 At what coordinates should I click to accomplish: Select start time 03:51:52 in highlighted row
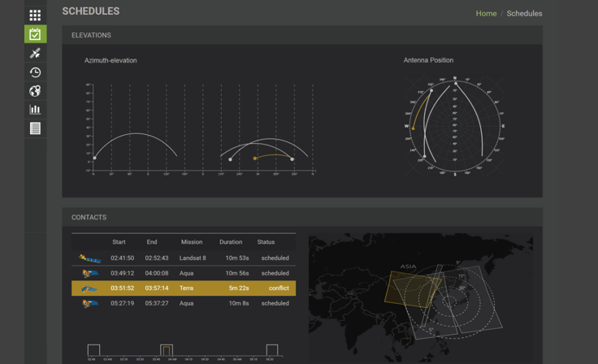click(x=123, y=288)
